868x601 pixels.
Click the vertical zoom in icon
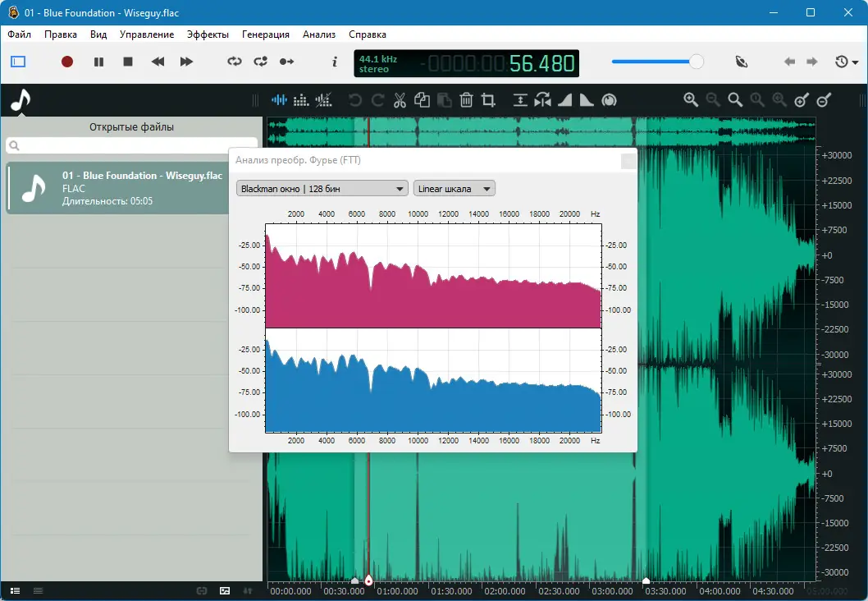tap(802, 100)
